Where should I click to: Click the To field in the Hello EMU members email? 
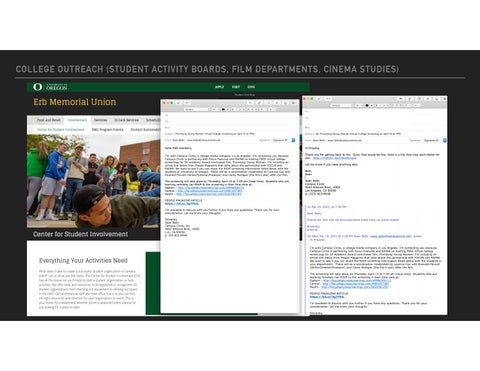tap(230, 115)
